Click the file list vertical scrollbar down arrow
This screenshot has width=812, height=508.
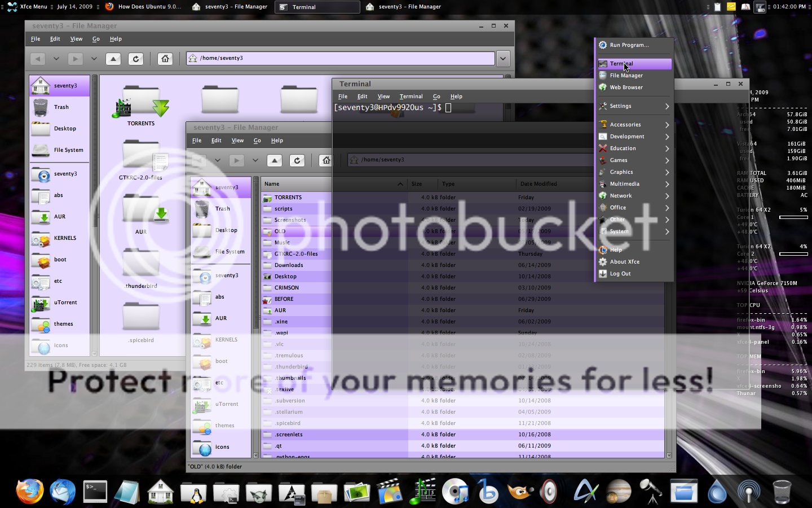(x=669, y=455)
